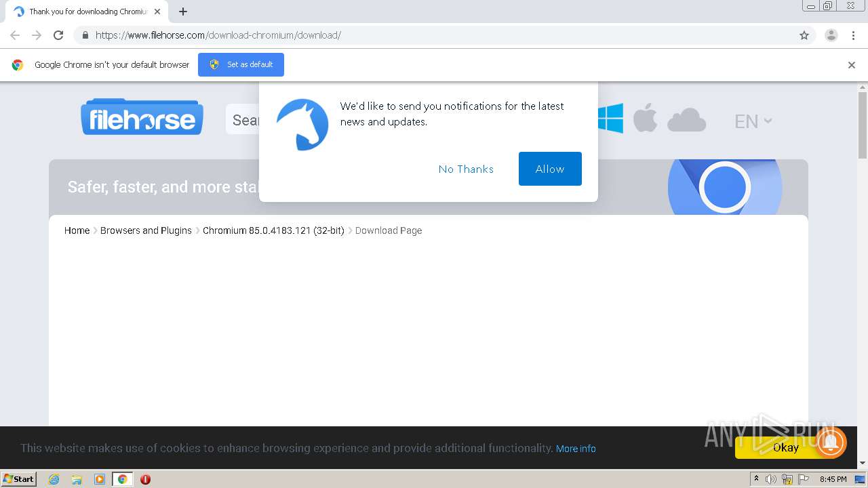Go to Home breadcrumb link
Viewport: 868px width, 488px height.
click(77, 230)
